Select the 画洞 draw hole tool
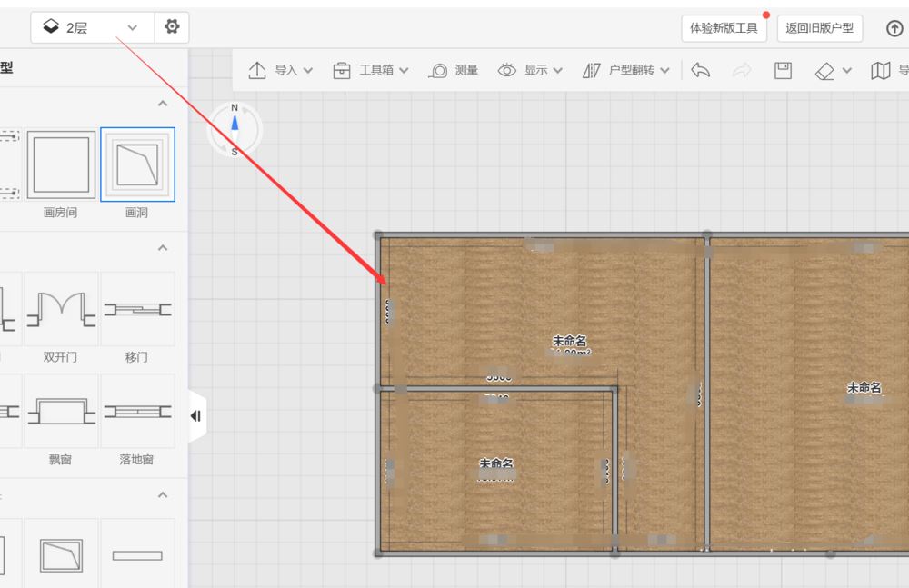Viewport: 909px width, 588px height. coord(137,165)
